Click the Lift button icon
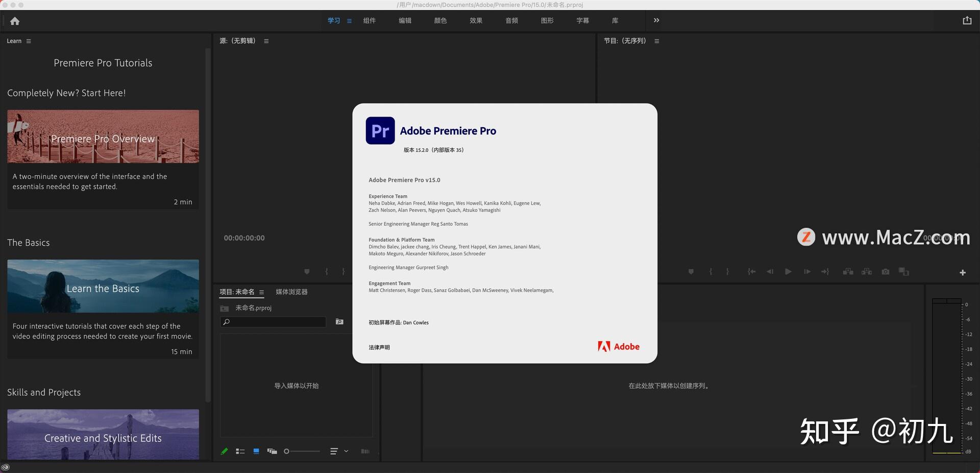Image resolution: width=980 pixels, height=473 pixels. click(x=848, y=272)
